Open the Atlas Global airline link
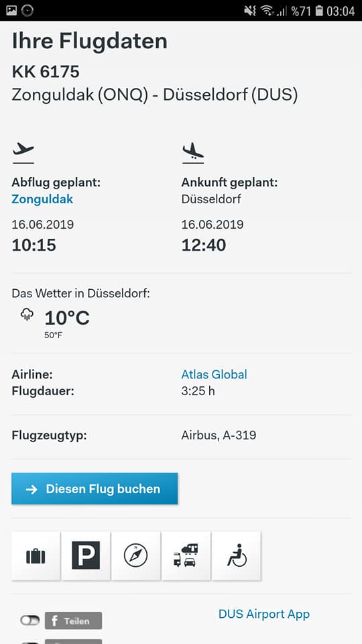This screenshot has width=362, height=644. 215,374
